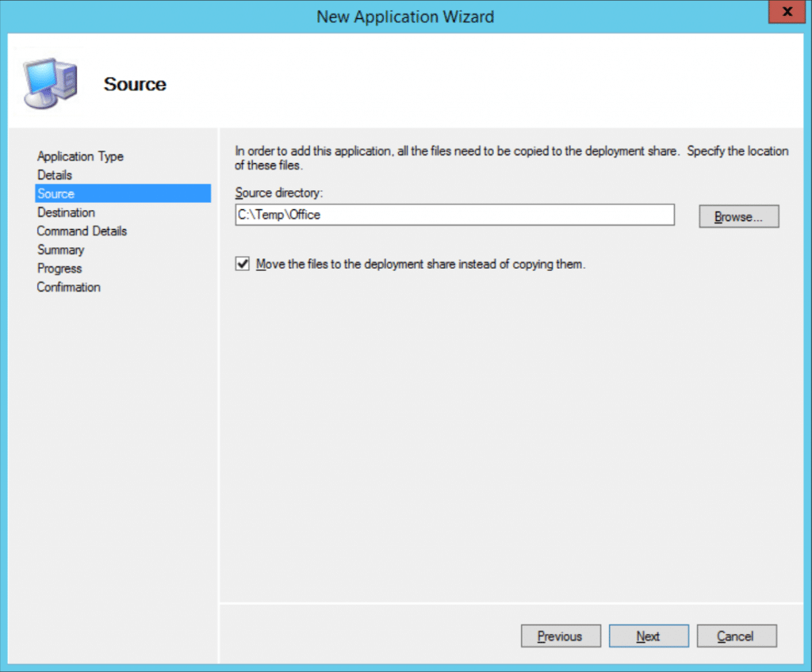Click Next to continue the wizard

click(x=649, y=636)
